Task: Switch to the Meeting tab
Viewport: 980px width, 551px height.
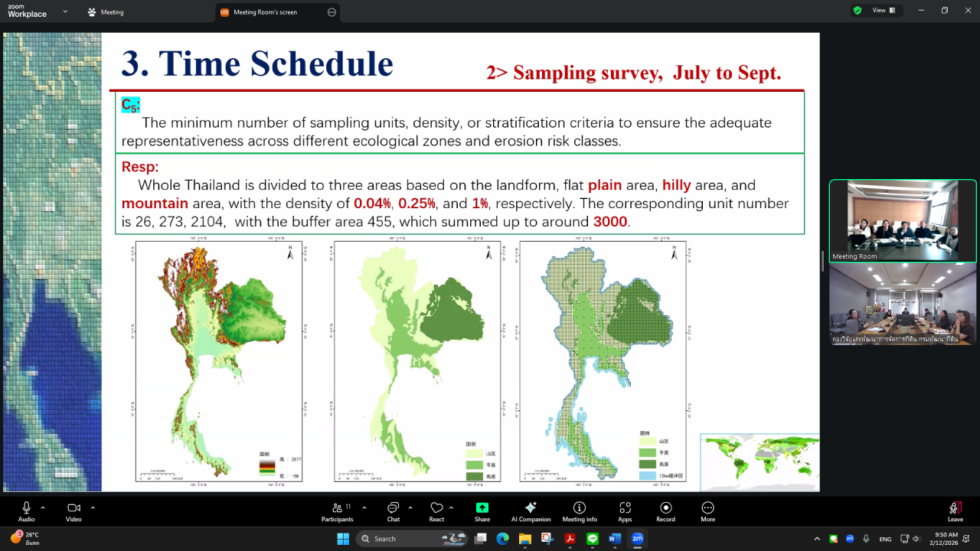Action: (106, 12)
